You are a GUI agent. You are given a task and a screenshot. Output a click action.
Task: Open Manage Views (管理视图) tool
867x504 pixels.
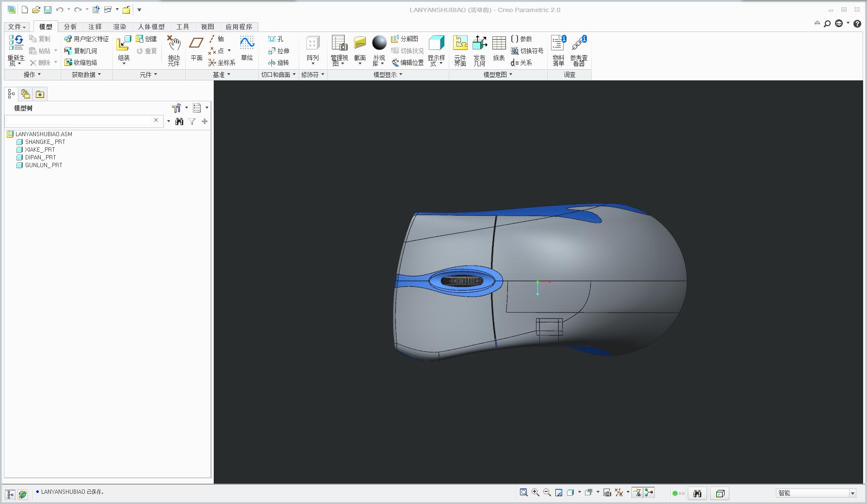click(x=339, y=43)
